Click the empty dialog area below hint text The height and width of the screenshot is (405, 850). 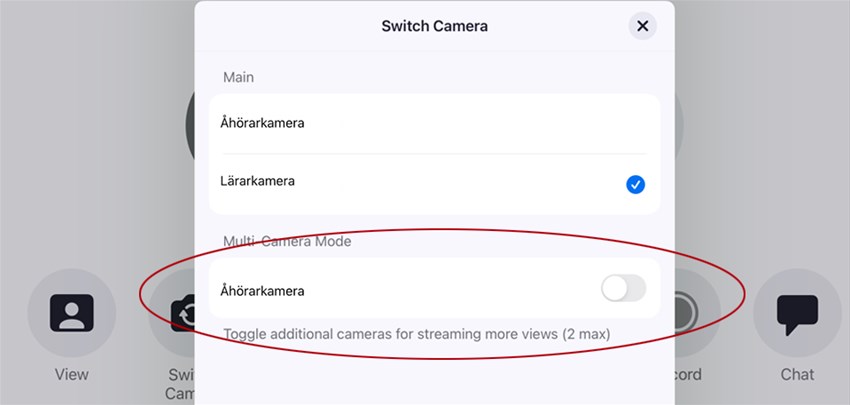click(x=434, y=380)
